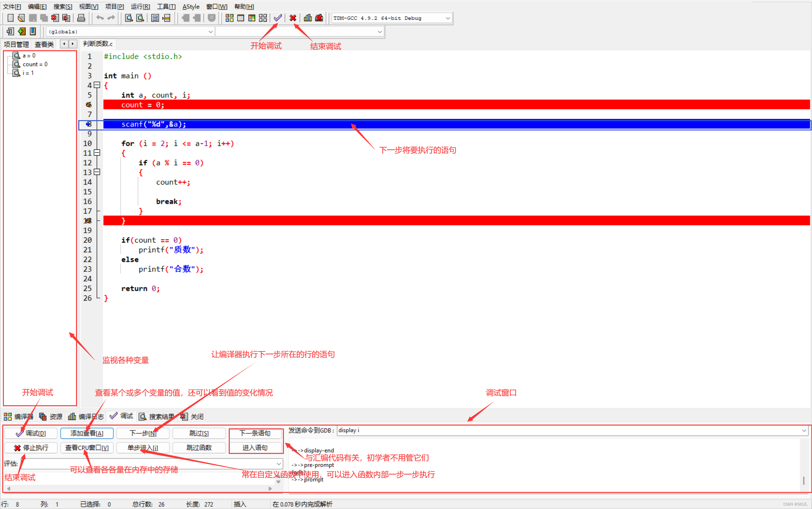Screen dimensions: 812x509
Task: Click the red X stop debugging toolbar icon
Action: (x=293, y=18)
